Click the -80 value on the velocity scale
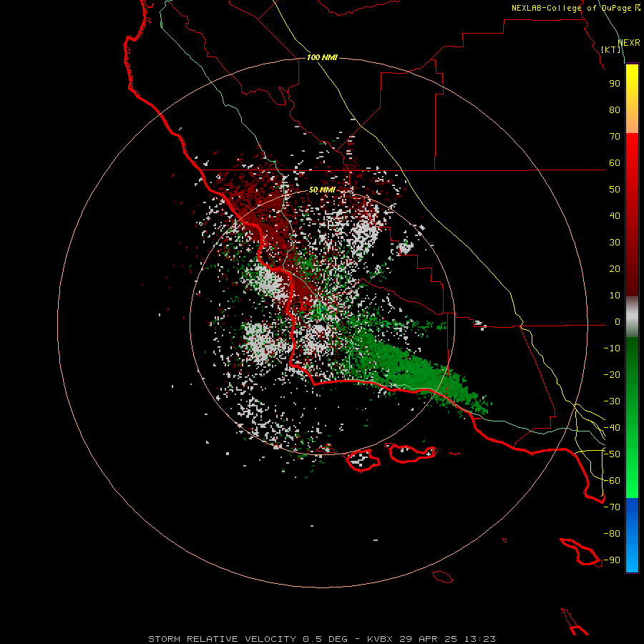 coord(612,534)
